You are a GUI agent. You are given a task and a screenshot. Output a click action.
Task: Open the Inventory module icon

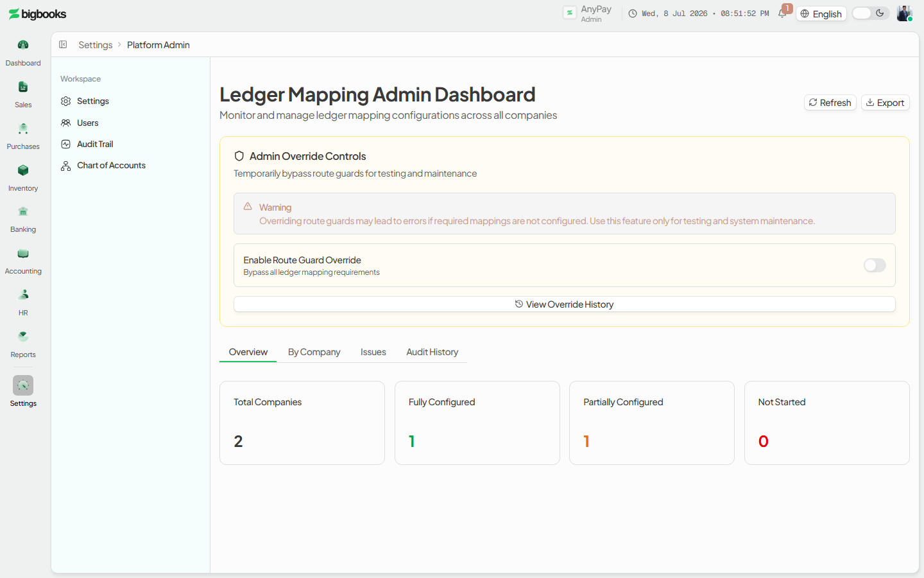23,170
